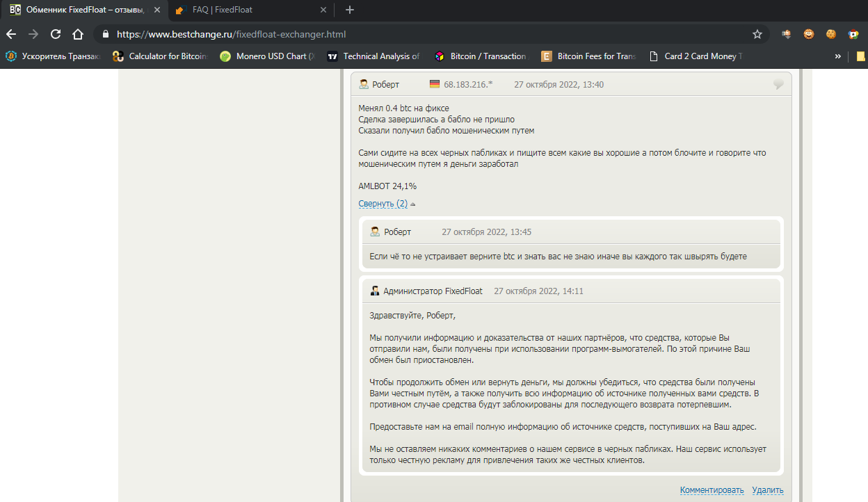Select the Обменник FixedFloat browser tab
868x502 pixels.
[x=83, y=10]
